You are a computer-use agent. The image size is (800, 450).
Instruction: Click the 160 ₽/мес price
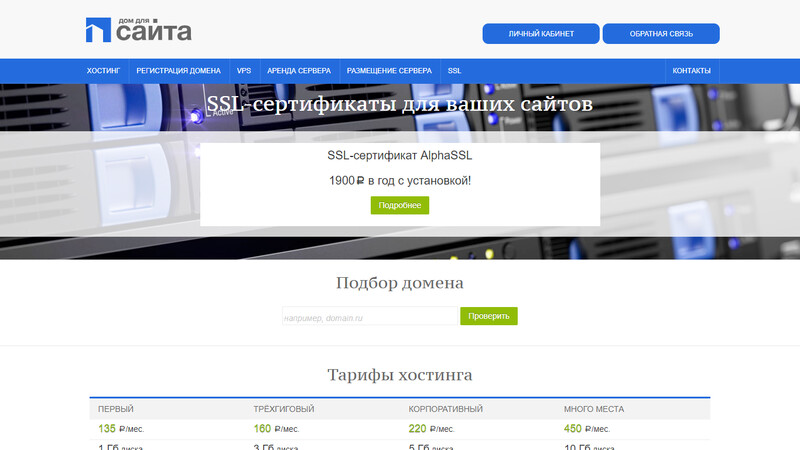277,429
